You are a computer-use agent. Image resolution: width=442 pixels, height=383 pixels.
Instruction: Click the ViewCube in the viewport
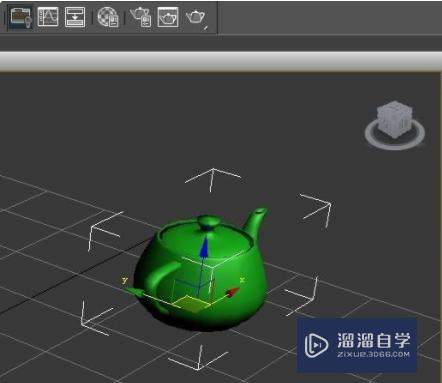click(x=395, y=119)
